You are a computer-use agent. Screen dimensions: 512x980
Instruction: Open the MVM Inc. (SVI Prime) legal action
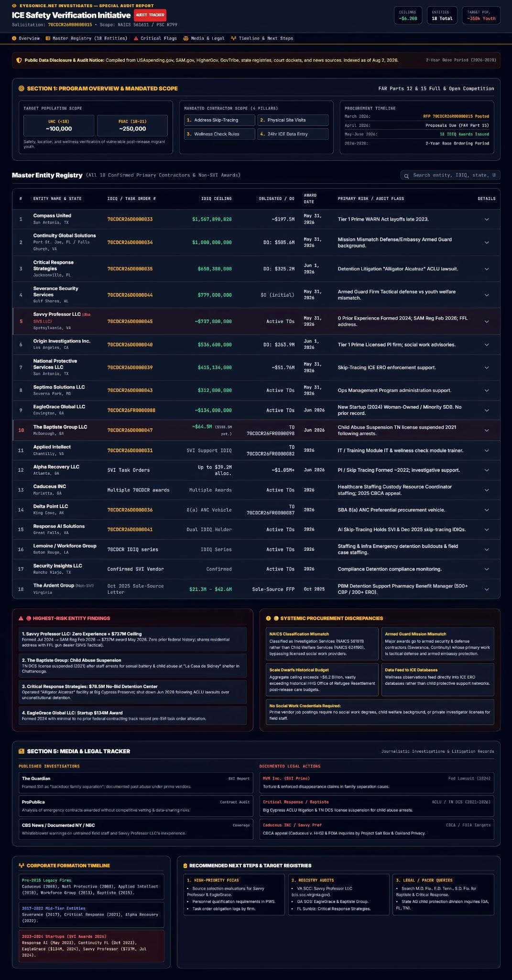point(377,782)
